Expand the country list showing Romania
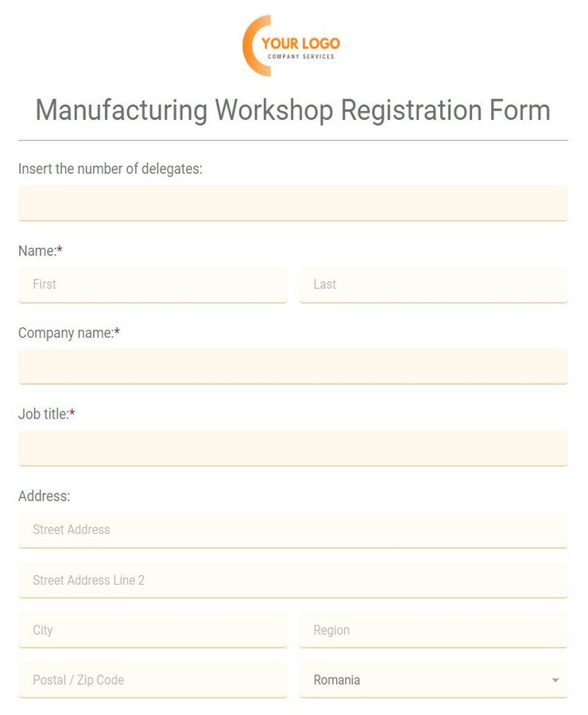The image size is (588, 715). [434, 680]
